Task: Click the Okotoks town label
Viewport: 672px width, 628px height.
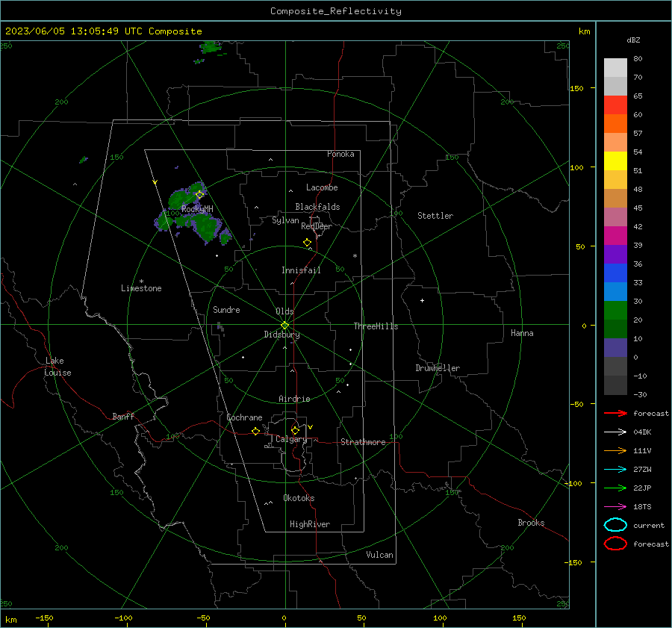Action: 299,498
